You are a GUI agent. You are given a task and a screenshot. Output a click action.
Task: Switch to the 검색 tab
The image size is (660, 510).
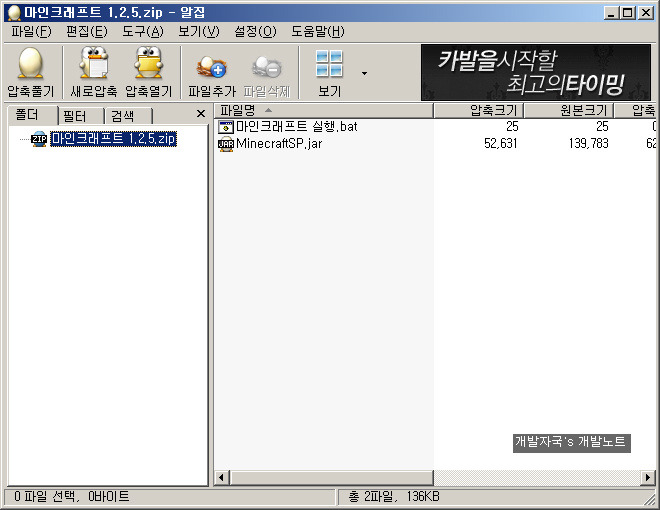(x=128, y=116)
